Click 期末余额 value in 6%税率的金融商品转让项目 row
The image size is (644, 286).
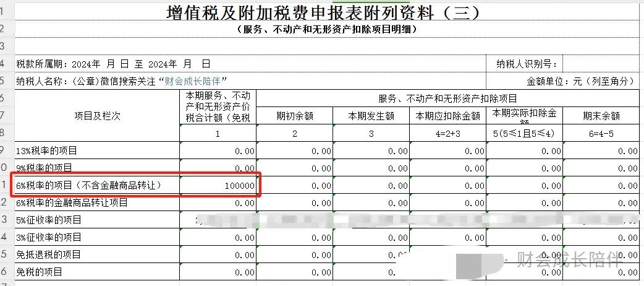[601, 202]
